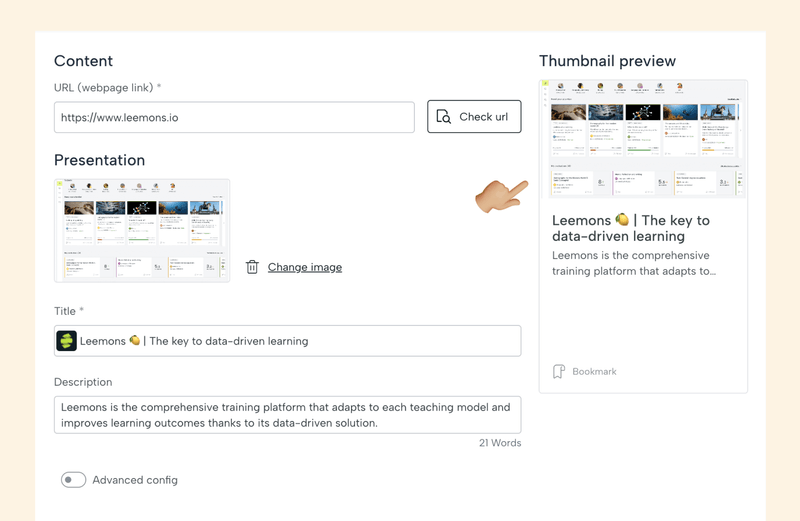Click the magnifier icon in Check url

click(x=444, y=117)
